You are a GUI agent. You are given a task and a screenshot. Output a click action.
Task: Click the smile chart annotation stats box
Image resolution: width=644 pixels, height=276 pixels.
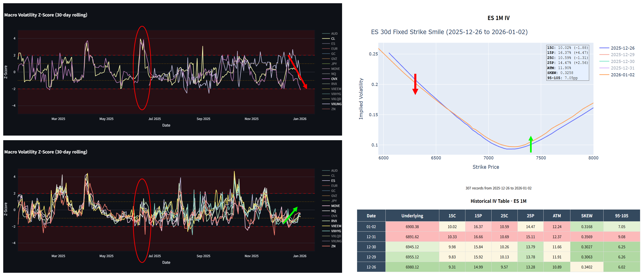pos(567,63)
